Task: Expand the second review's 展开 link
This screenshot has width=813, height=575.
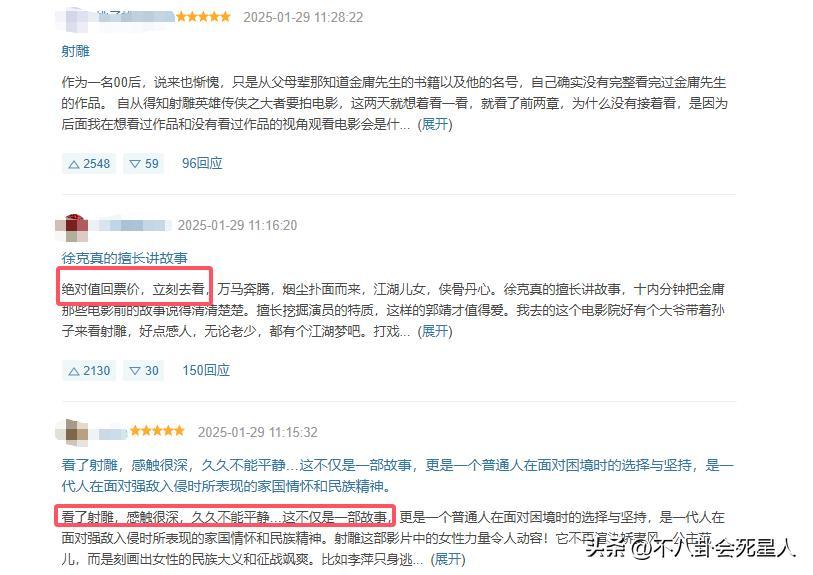Action: click(435, 331)
